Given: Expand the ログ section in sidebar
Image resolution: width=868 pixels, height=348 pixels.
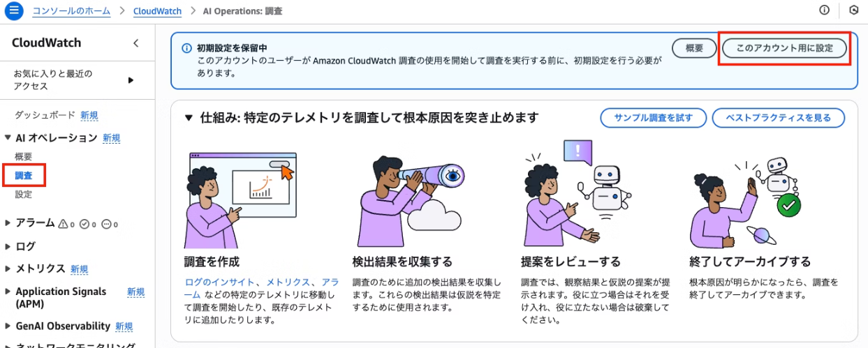Looking at the screenshot, I should pyautogui.click(x=8, y=246).
